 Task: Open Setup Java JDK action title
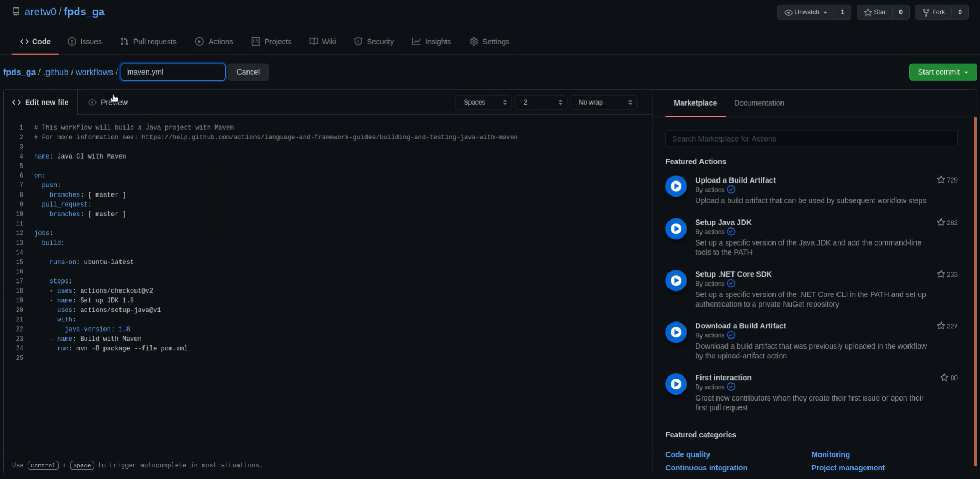723,223
